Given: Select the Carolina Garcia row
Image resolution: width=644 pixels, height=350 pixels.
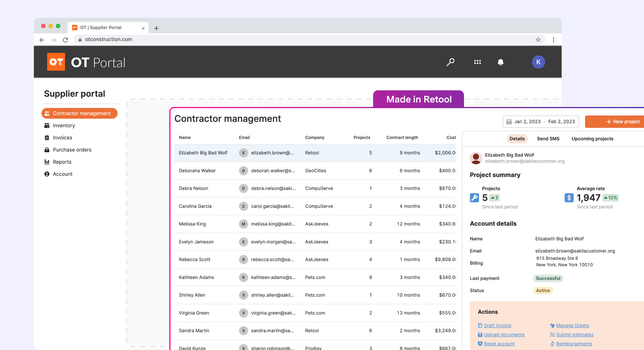Looking at the screenshot, I should point(315,206).
